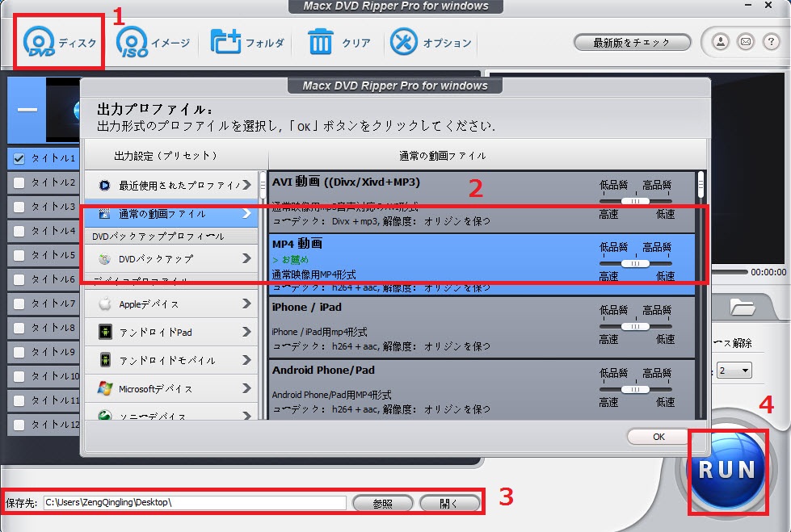The width and height of the screenshot is (791, 532).
Task: Click 開く open button
Action: point(449,503)
